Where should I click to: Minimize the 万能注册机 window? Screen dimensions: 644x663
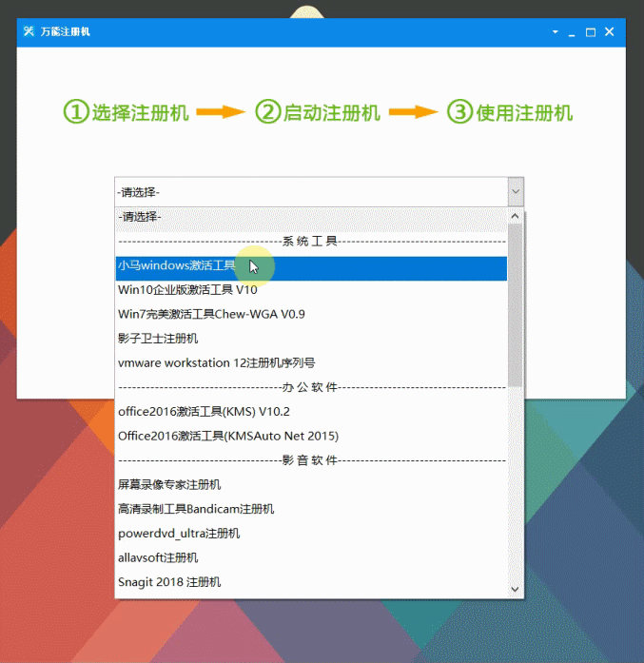[572, 32]
